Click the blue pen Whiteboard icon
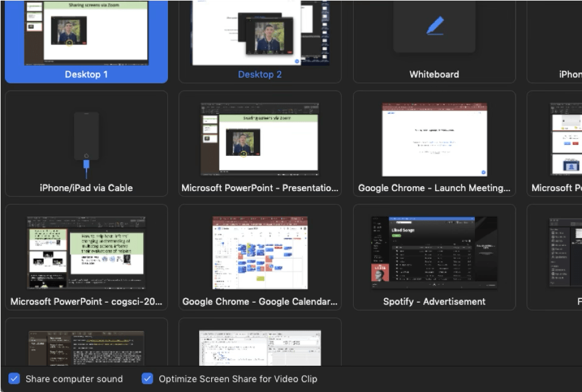 pos(435,26)
